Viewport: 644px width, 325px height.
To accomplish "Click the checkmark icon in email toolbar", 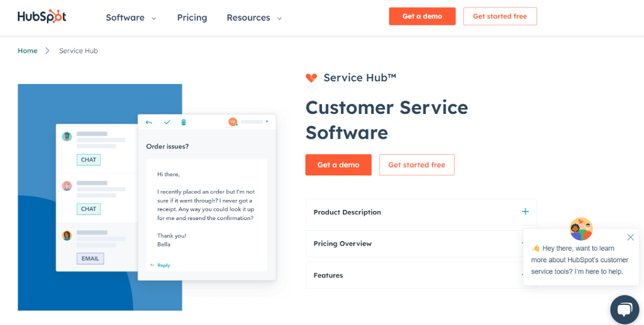I will click(167, 122).
